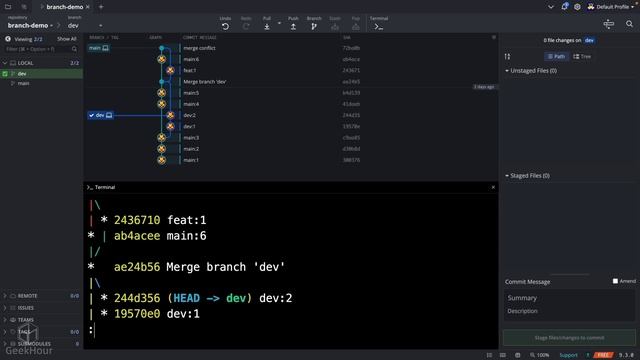The height and width of the screenshot is (360, 640).
Task: Expand the TEAMS section
Action: [5, 320]
